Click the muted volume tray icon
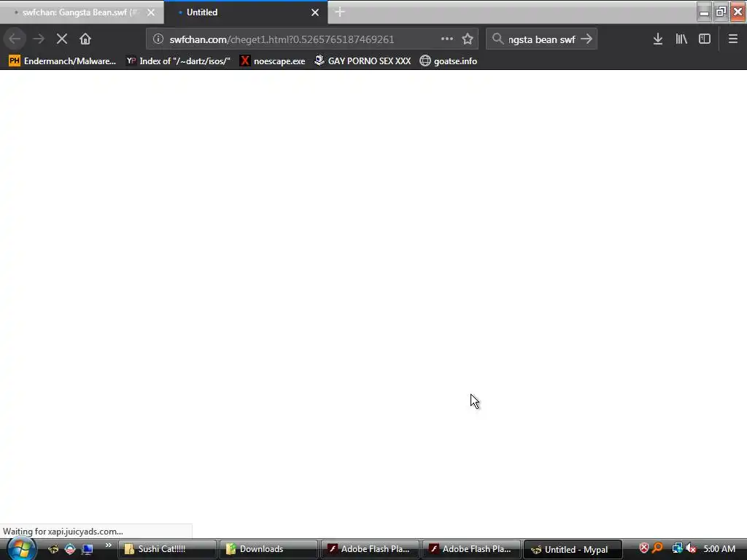Screen dimensions: 747x560 pos(692,548)
